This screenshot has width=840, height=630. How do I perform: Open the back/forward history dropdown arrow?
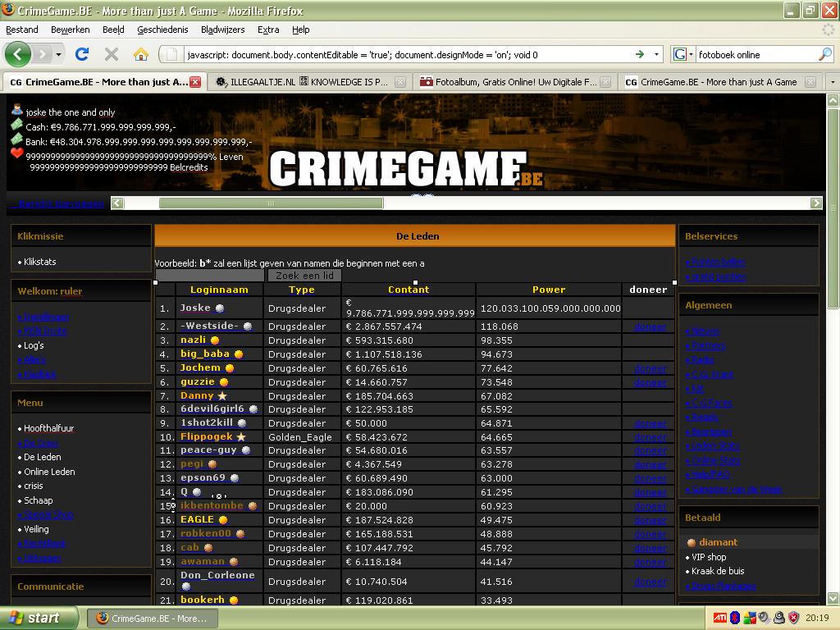click(58, 54)
